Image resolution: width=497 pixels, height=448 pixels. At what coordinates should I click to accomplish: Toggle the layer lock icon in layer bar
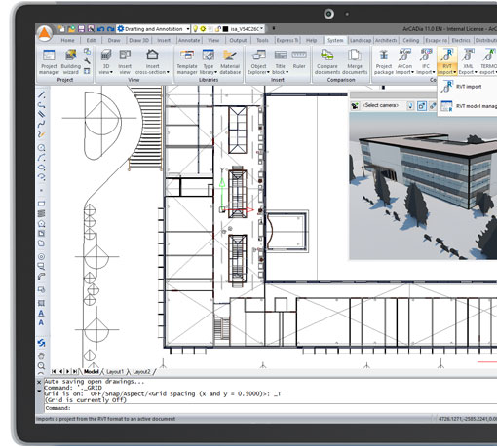[x=218, y=29]
